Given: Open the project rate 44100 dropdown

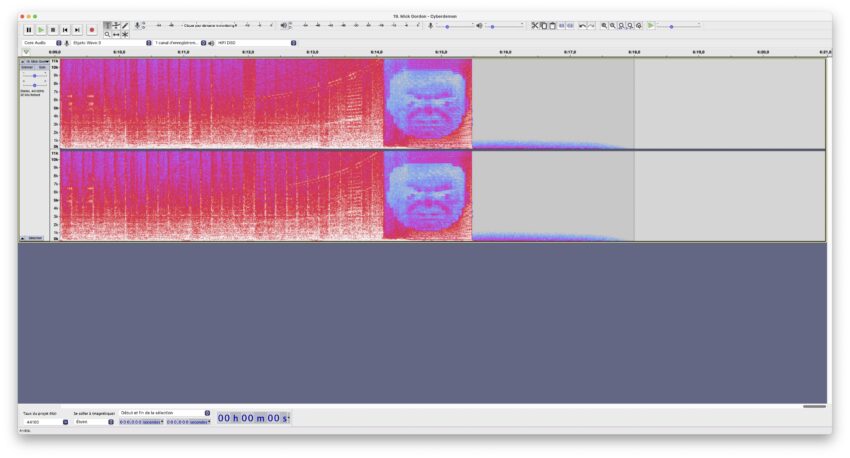Looking at the screenshot, I should tap(46, 422).
